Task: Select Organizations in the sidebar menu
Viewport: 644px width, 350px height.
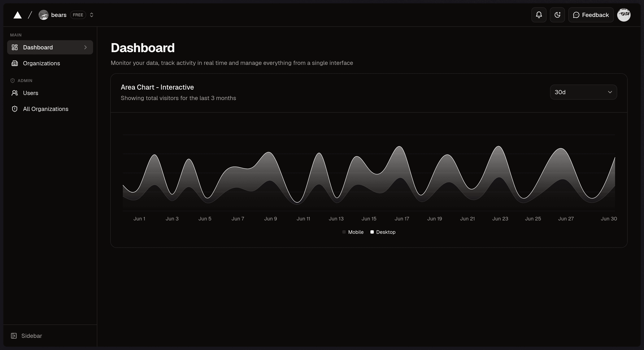Action: pyautogui.click(x=42, y=63)
